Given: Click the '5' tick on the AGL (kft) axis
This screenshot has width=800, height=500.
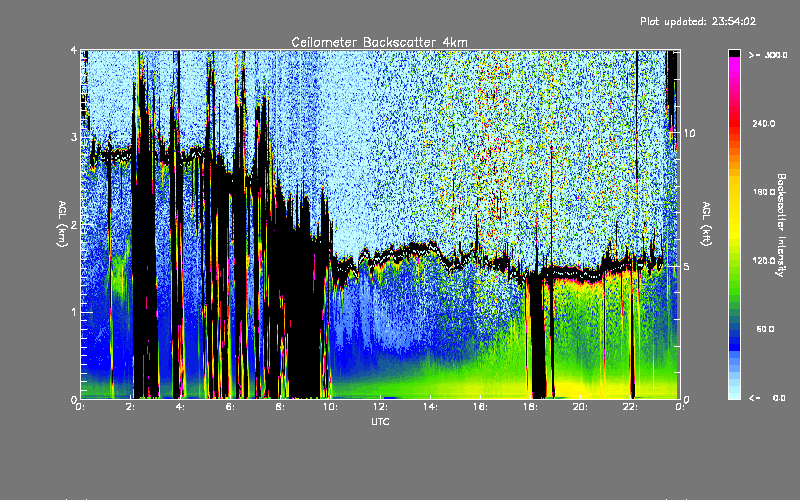Looking at the screenshot, I should coord(687,266).
